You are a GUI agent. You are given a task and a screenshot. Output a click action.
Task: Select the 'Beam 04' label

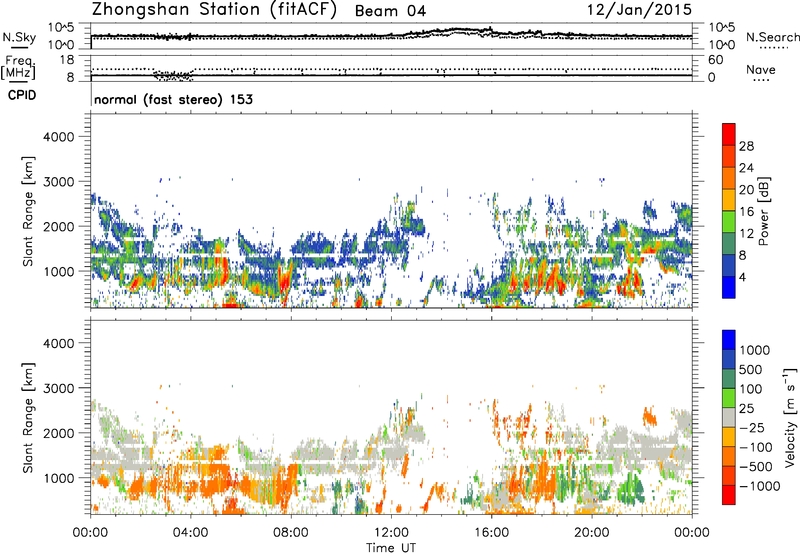coord(390,11)
